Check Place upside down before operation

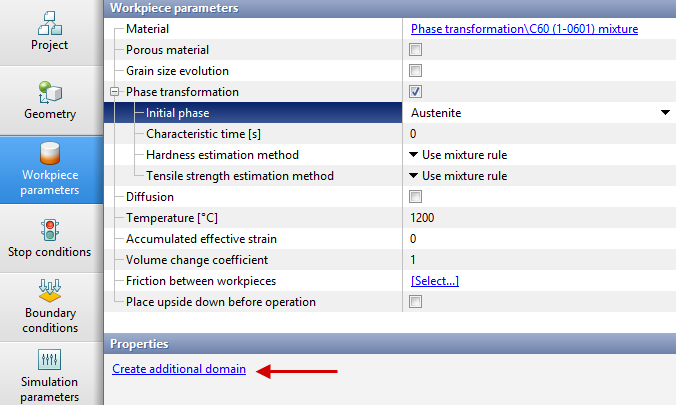(x=416, y=302)
